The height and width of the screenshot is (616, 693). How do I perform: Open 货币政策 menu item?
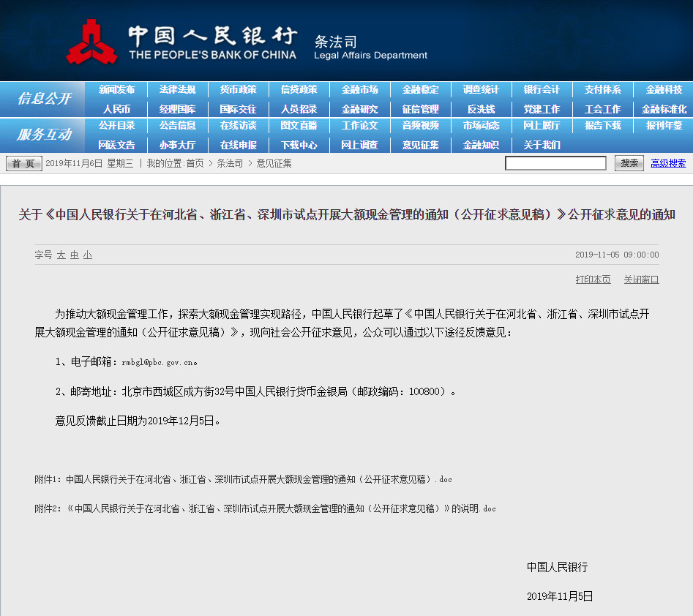click(239, 90)
